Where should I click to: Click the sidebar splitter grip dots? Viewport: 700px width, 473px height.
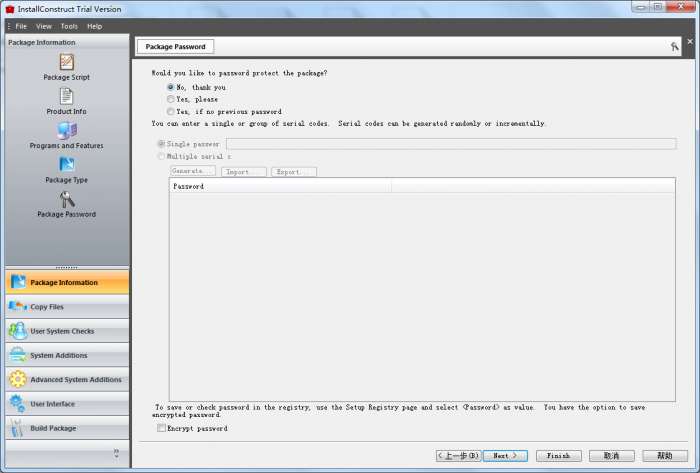click(x=67, y=267)
